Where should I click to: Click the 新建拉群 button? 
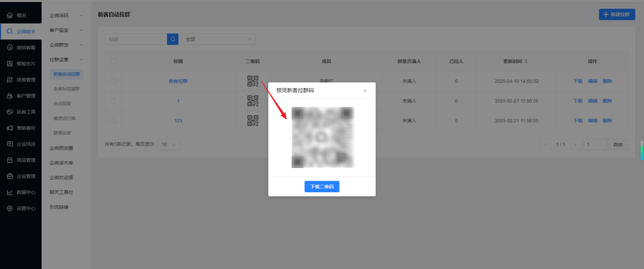[617, 14]
